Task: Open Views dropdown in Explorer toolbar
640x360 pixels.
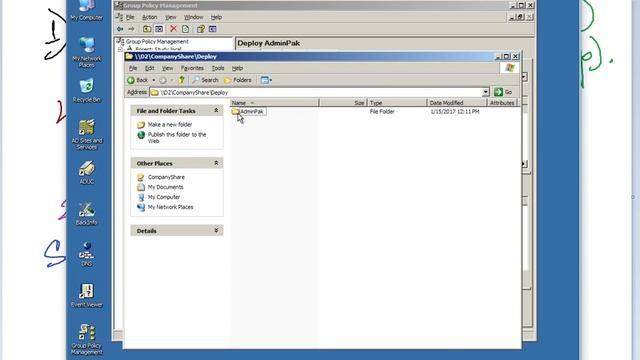Action: (x=266, y=80)
